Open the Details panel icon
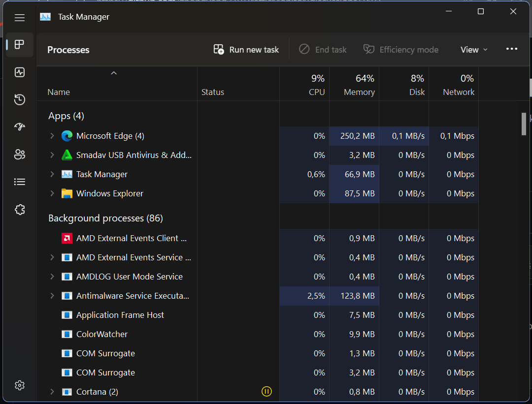This screenshot has height=404, width=532. pyautogui.click(x=20, y=182)
